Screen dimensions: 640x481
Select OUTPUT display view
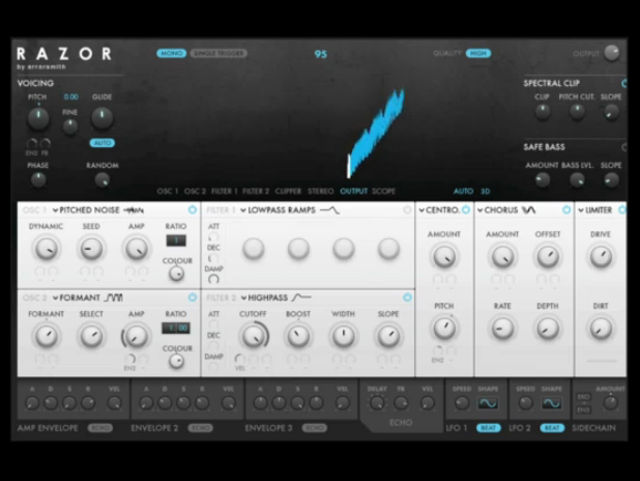click(353, 191)
